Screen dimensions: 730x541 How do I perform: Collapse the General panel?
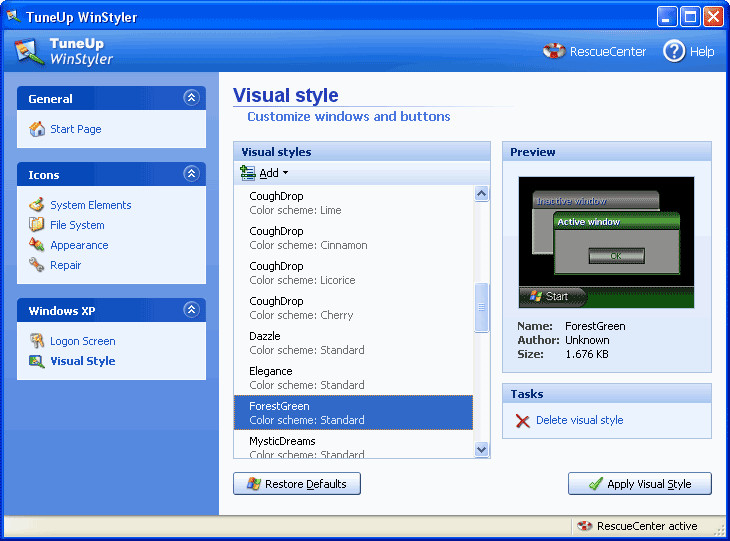pos(191,98)
